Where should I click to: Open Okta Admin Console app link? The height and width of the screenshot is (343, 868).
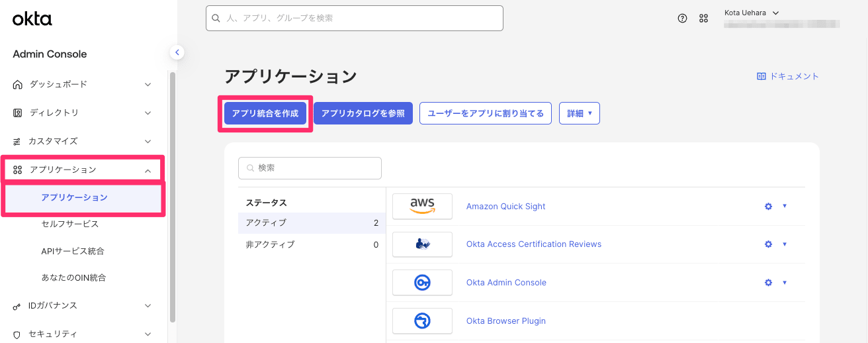point(506,282)
